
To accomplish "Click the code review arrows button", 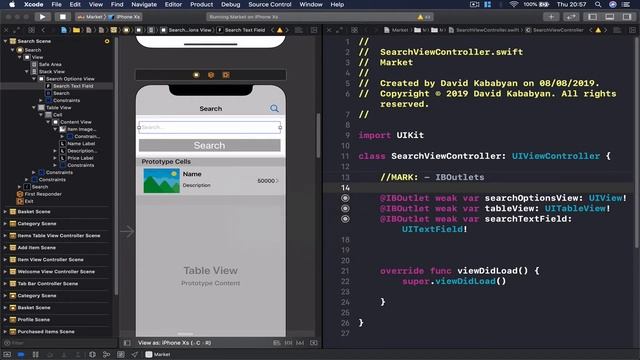I will coord(571,17).
